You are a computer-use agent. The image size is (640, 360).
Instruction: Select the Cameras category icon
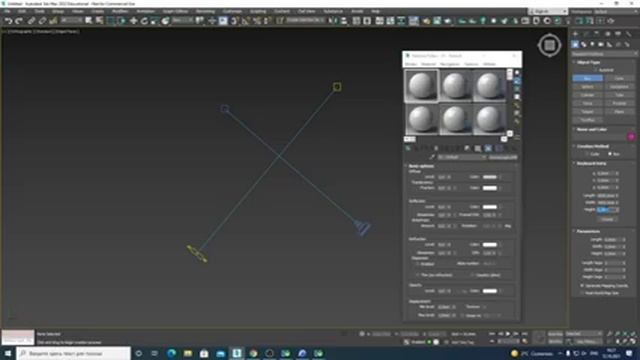pyautogui.click(x=601, y=44)
